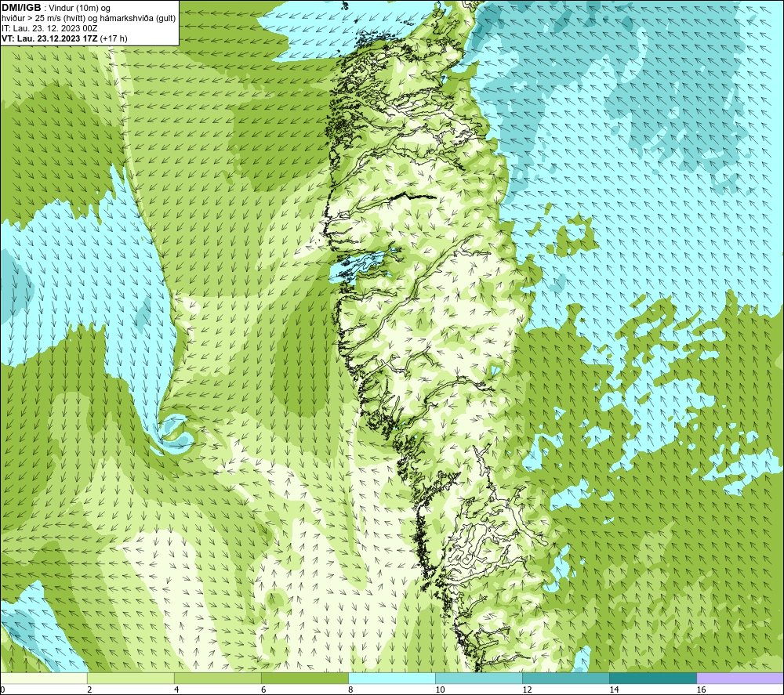The height and width of the screenshot is (695, 784).
Task: Select the 8-10 m/s light cyan swatch
Action: pos(392,678)
